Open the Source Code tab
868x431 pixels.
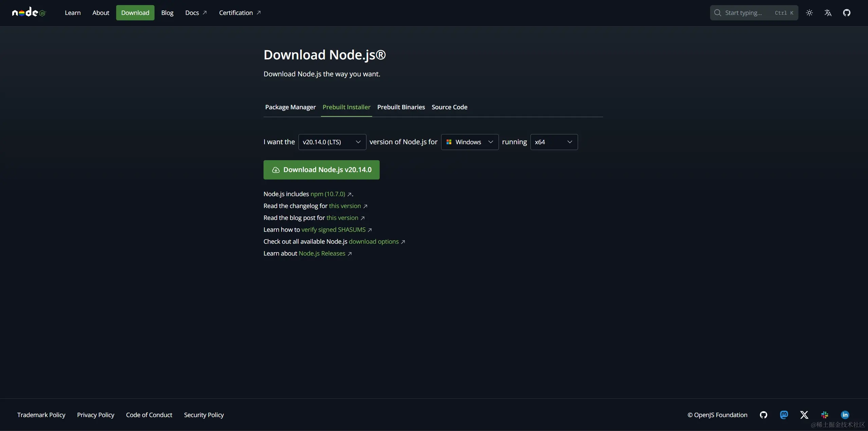(449, 107)
